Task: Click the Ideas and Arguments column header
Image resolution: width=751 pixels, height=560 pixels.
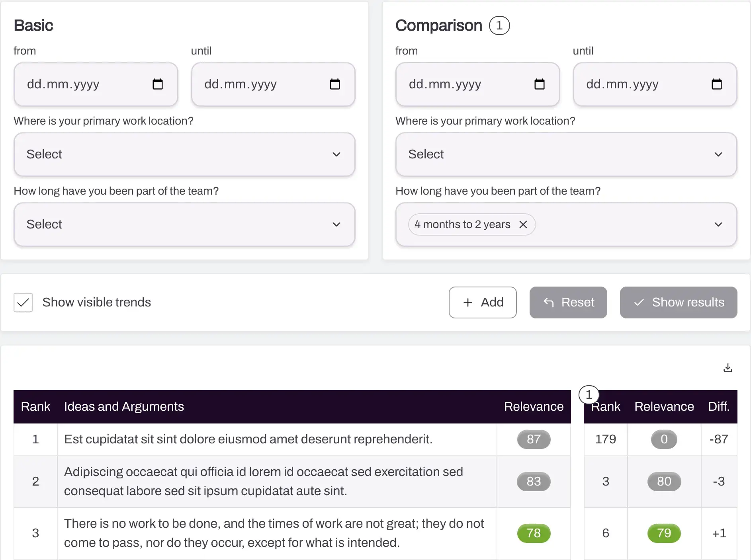Action: (124, 406)
